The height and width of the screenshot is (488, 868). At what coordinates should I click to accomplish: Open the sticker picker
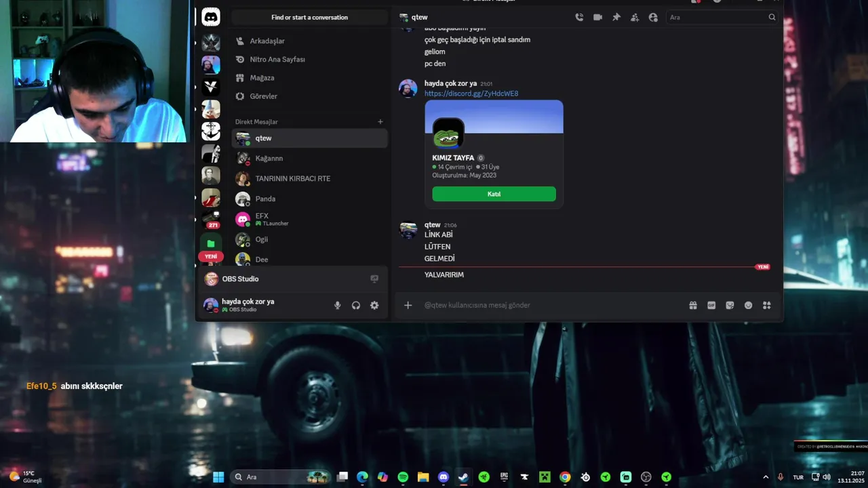(x=730, y=305)
